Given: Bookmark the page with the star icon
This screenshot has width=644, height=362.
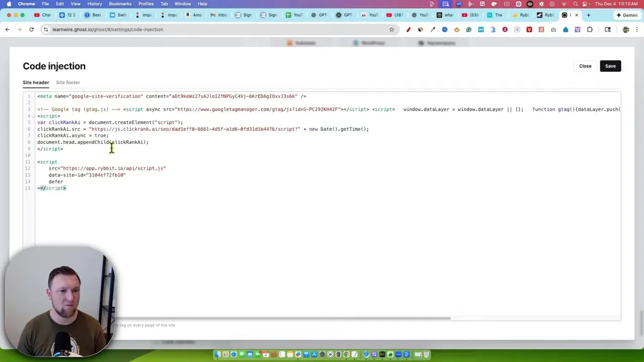Looking at the screenshot, I should 392,29.
